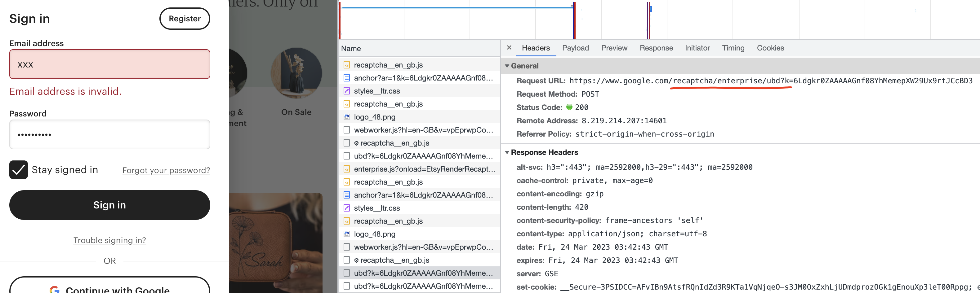Click the Register button
This screenshot has height=293, width=980.
(x=185, y=19)
